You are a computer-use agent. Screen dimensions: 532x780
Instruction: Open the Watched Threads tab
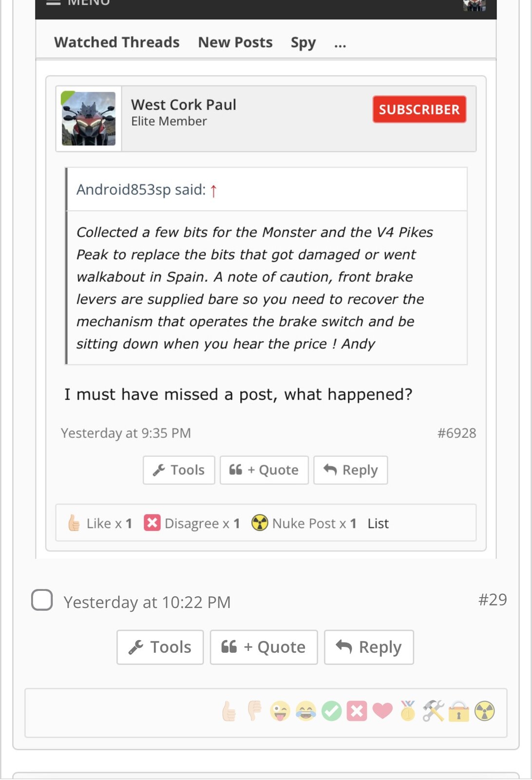(x=117, y=42)
